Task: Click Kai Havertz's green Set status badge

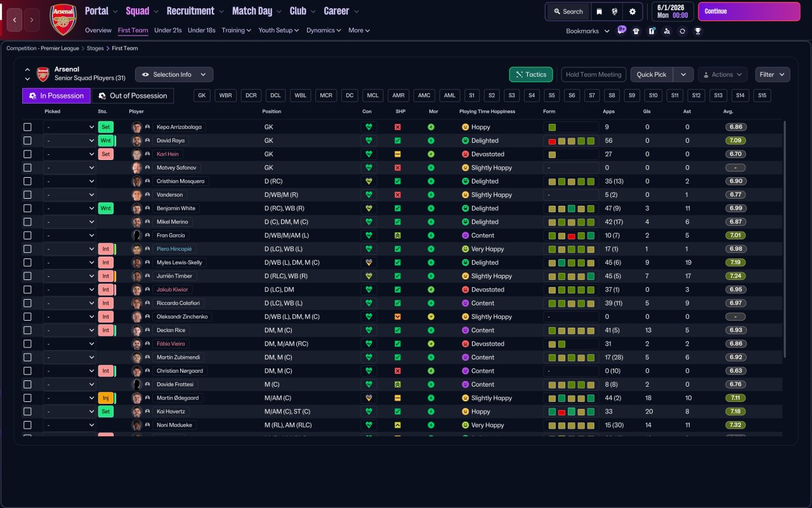Action: click(106, 411)
